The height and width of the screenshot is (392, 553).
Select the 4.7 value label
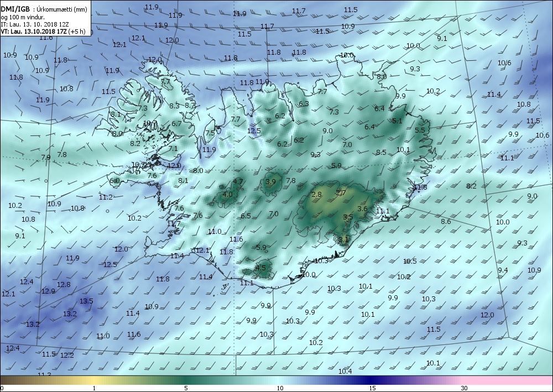tap(238, 181)
